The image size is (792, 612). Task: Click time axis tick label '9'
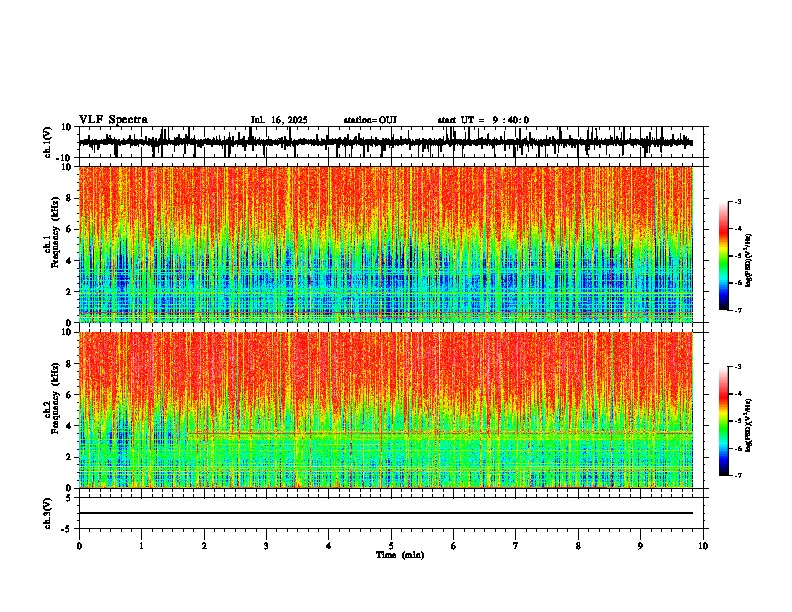coord(640,546)
